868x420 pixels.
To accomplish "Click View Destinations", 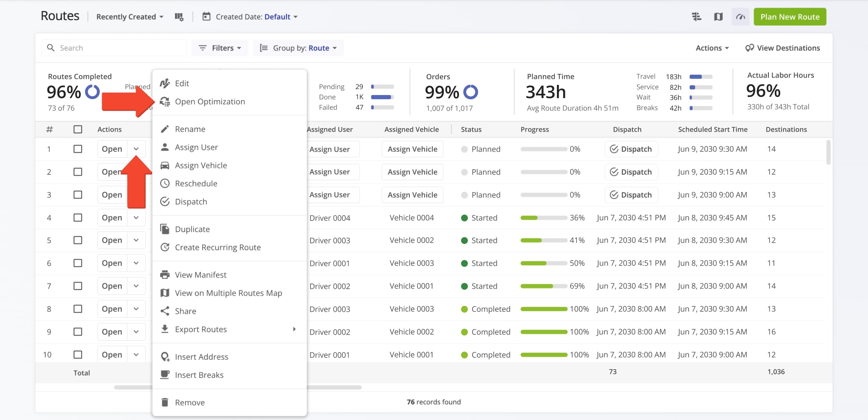I will (782, 48).
